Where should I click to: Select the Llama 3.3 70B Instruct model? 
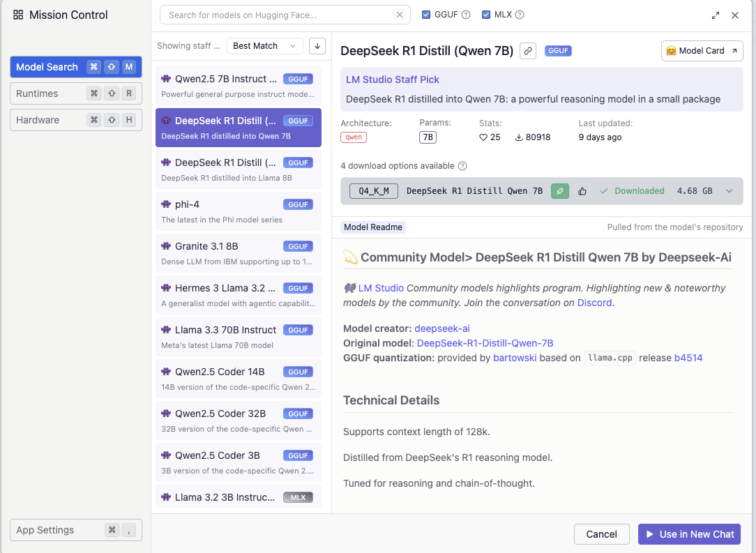(239, 337)
